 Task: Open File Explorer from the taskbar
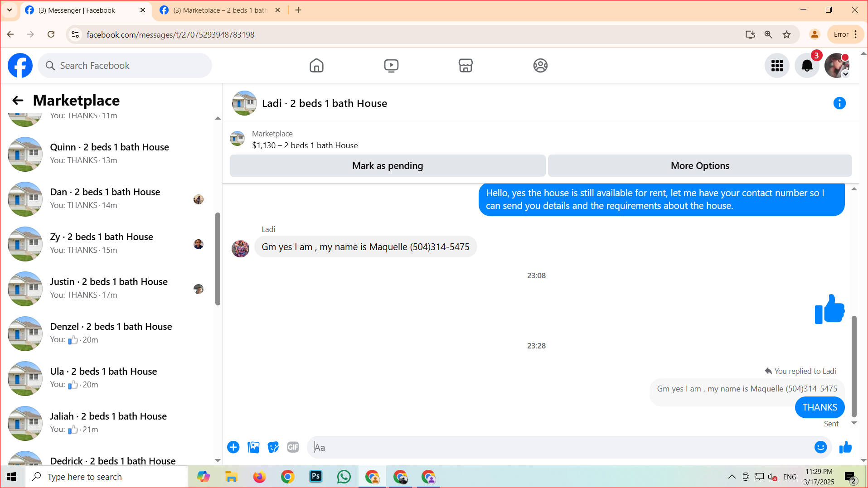[231, 477]
